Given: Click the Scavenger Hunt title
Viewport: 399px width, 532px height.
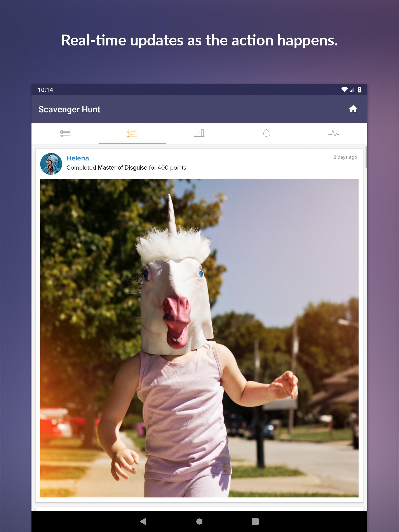Looking at the screenshot, I should coord(69,110).
